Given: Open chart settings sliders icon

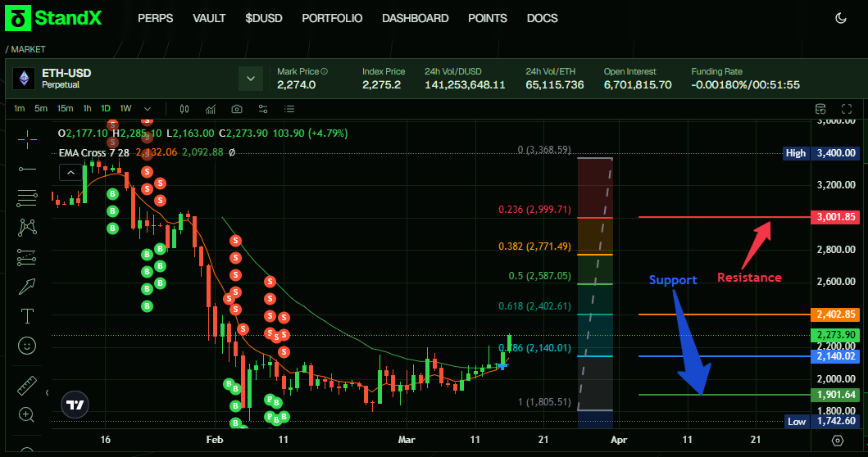Looking at the screenshot, I should (x=263, y=109).
